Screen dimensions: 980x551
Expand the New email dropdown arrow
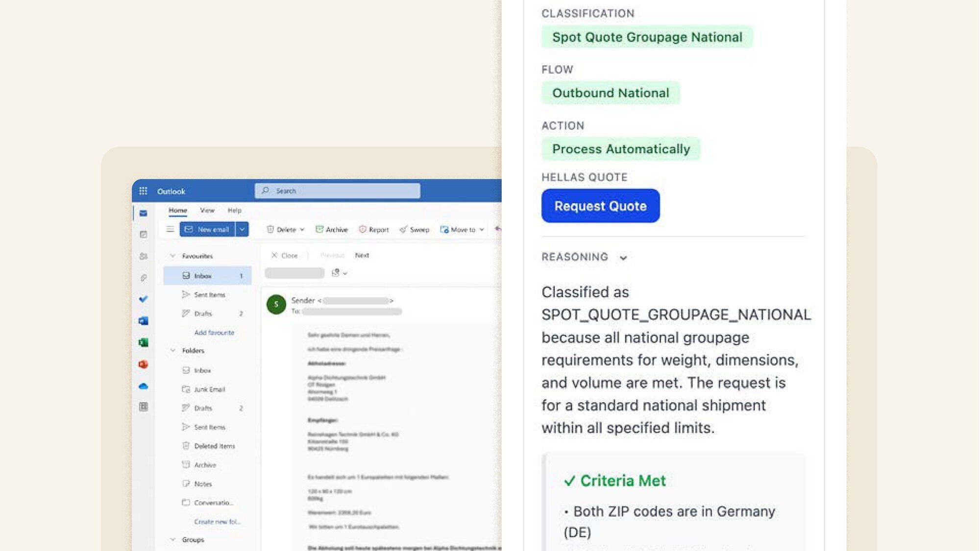242,229
